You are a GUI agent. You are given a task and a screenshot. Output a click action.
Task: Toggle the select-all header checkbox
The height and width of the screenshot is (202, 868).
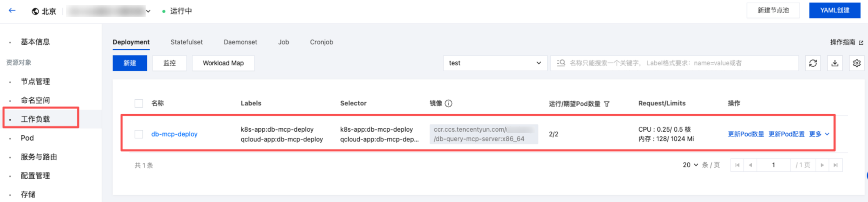coord(139,104)
